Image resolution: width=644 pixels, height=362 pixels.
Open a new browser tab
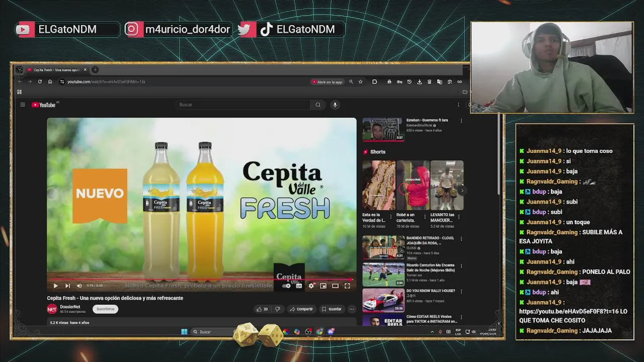[95, 70]
